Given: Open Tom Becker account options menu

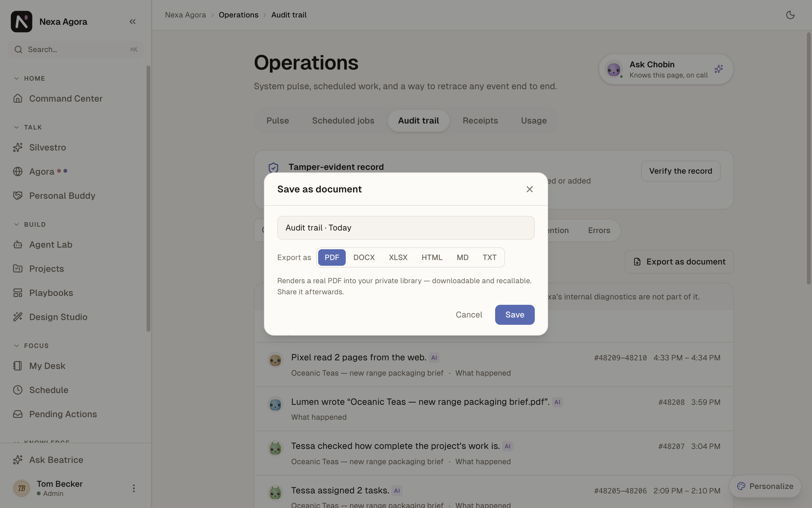Looking at the screenshot, I should pyautogui.click(x=134, y=488).
